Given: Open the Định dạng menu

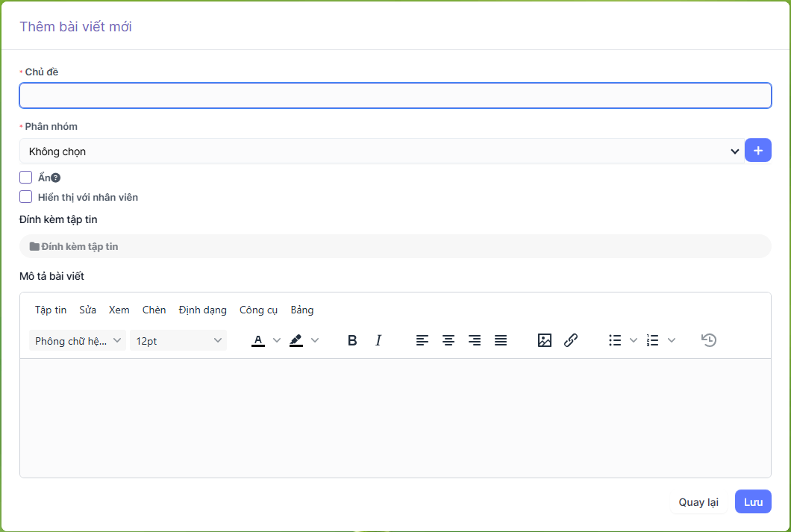Looking at the screenshot, I should [x=202, y=310].
